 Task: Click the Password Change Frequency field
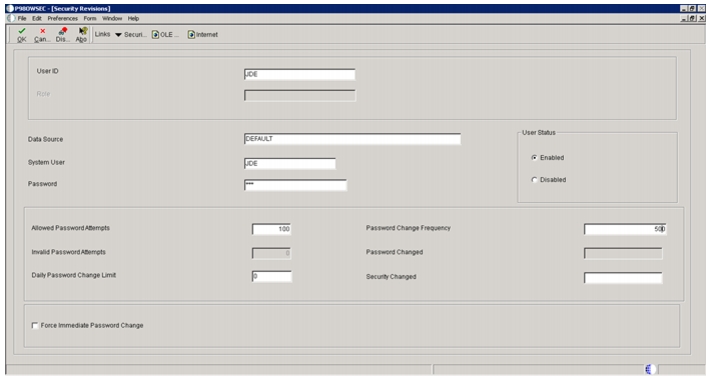pyautogui.click(x=625, y=229)
